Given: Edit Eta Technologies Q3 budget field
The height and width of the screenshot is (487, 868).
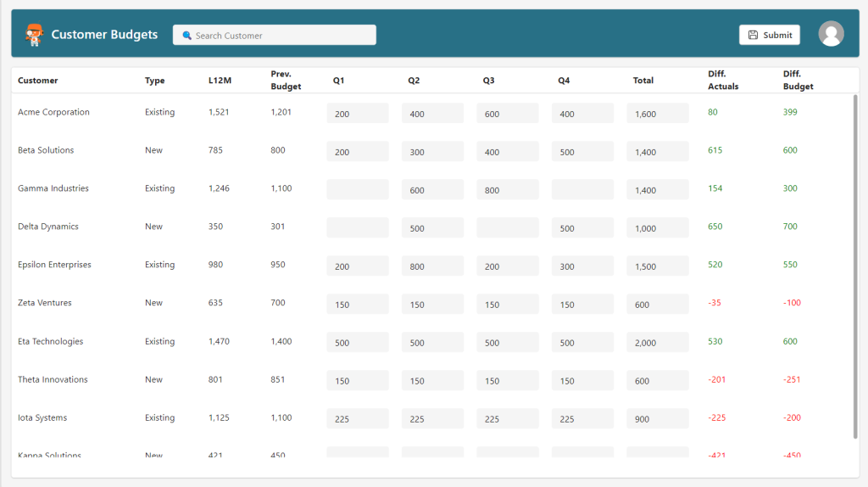Looking at the screenshot, I should (508, 343).
